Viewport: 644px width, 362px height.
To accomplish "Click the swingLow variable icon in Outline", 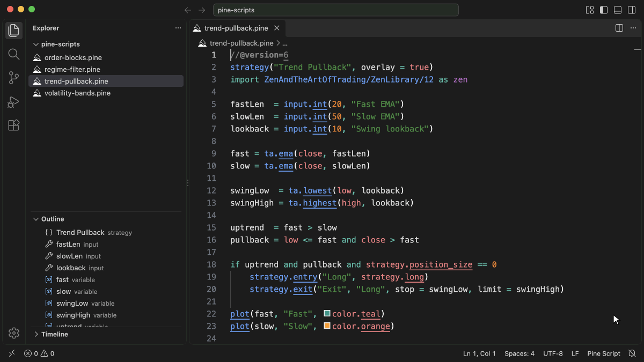I will 49,304.
